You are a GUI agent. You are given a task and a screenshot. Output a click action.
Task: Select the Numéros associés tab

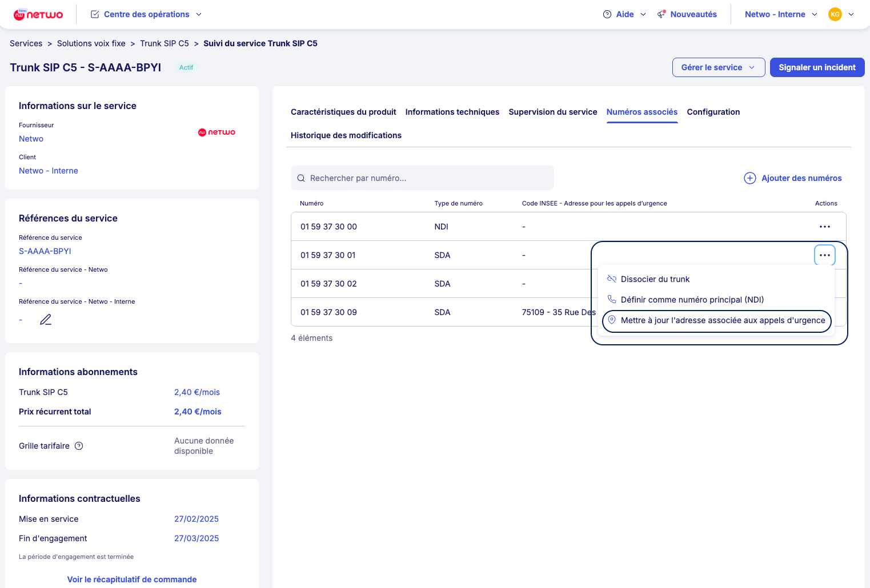[642, 112]
